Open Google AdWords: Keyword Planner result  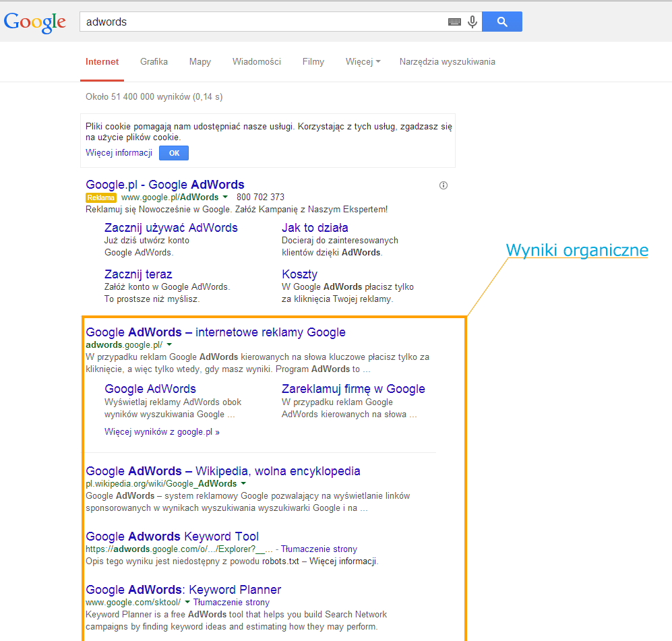[x=183, y=590]
